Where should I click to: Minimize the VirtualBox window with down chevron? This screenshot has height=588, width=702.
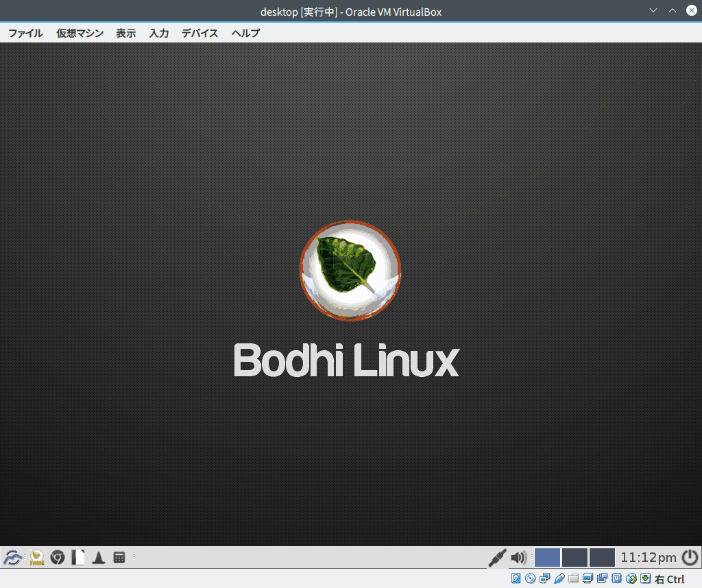[653, 10]
